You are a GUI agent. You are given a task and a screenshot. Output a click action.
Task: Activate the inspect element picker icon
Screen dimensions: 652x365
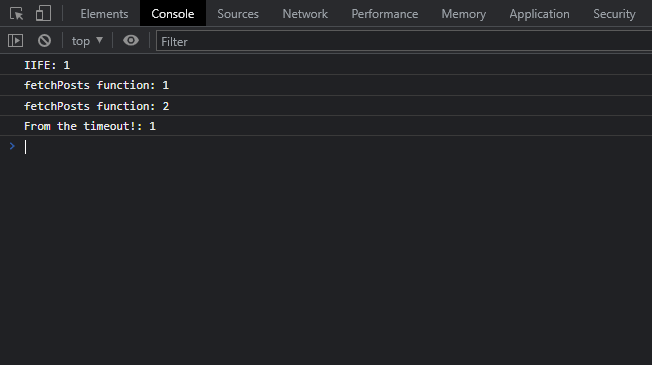click(x=16, y=14)
